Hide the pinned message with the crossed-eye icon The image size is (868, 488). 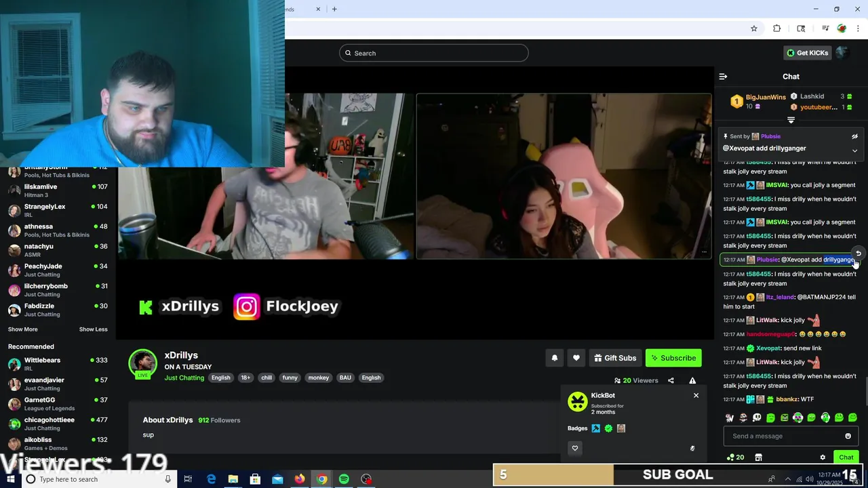point(854,136)
